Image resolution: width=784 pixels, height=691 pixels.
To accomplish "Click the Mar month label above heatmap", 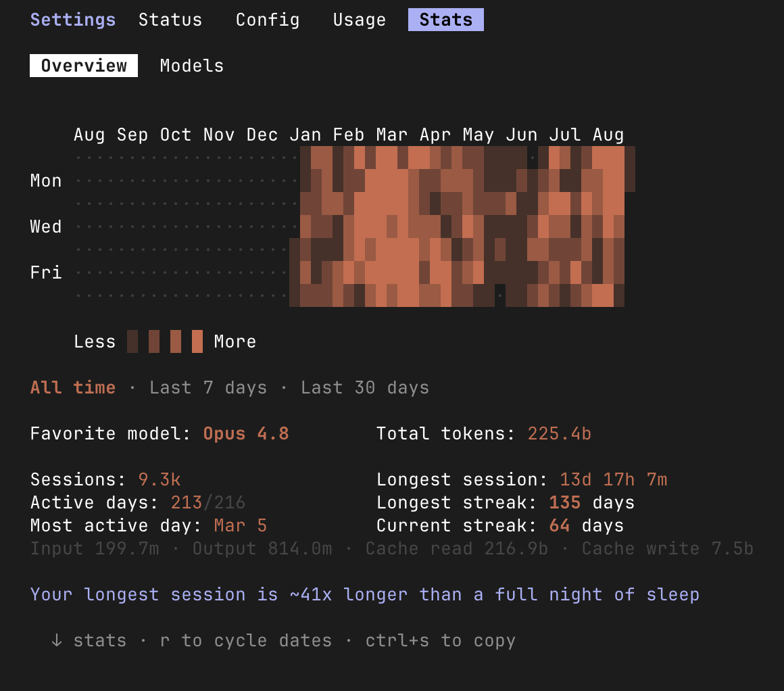I will pos(392,135).
